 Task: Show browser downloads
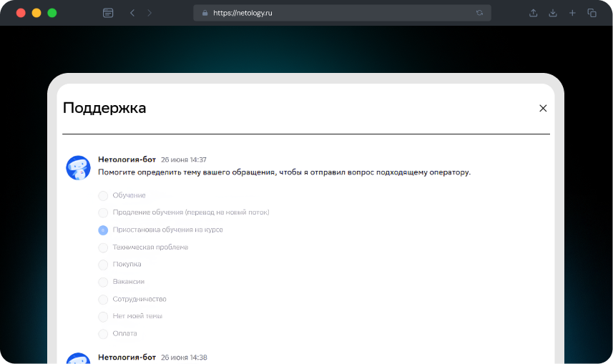[553, 13]
